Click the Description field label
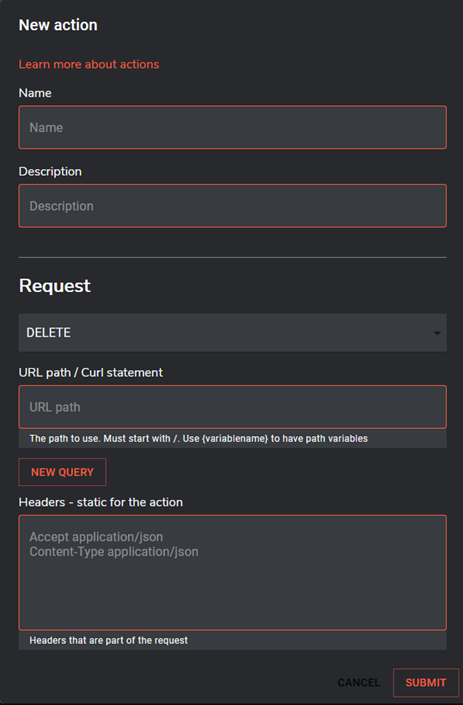Screen dimensions: 463x705 [50, 172]
